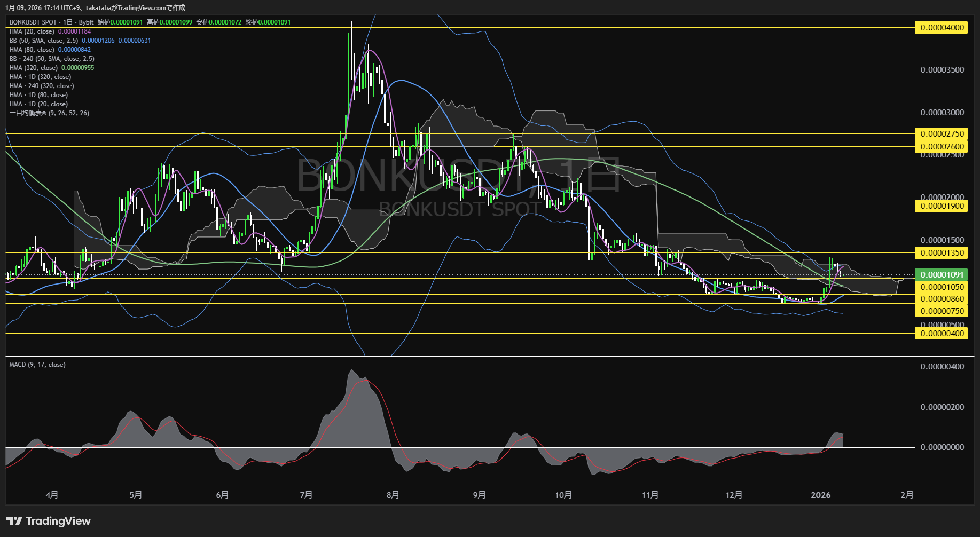Click the 0.00000400 price level label
This screenshot has height=537, width=980.
tap(942, 334)
